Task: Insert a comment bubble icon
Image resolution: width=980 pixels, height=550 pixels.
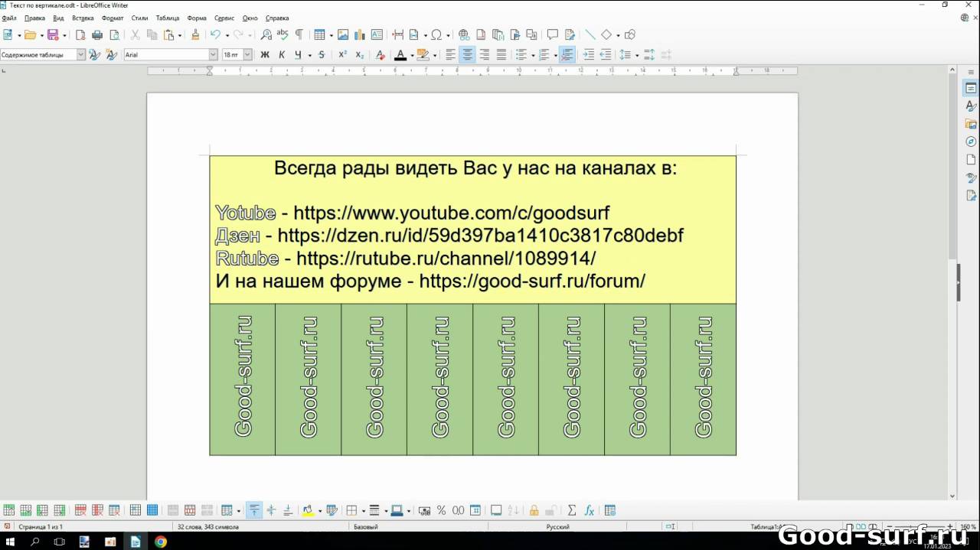Action: pos(553,34)
